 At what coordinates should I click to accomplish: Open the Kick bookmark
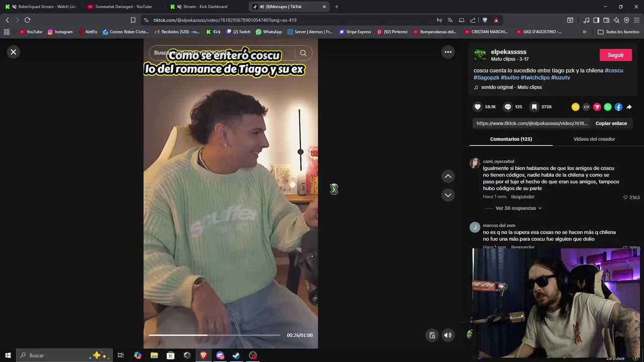pyautogui.click(x=213, y=32)
